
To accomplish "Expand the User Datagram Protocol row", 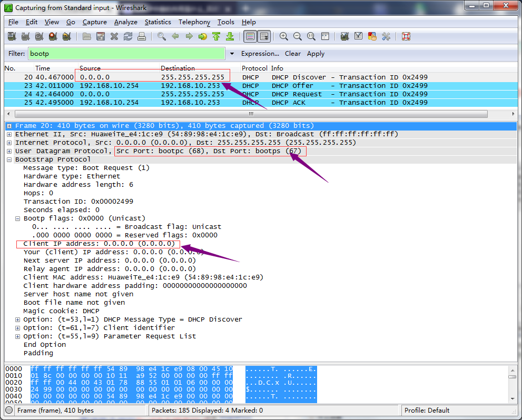I will coord(9,151).
